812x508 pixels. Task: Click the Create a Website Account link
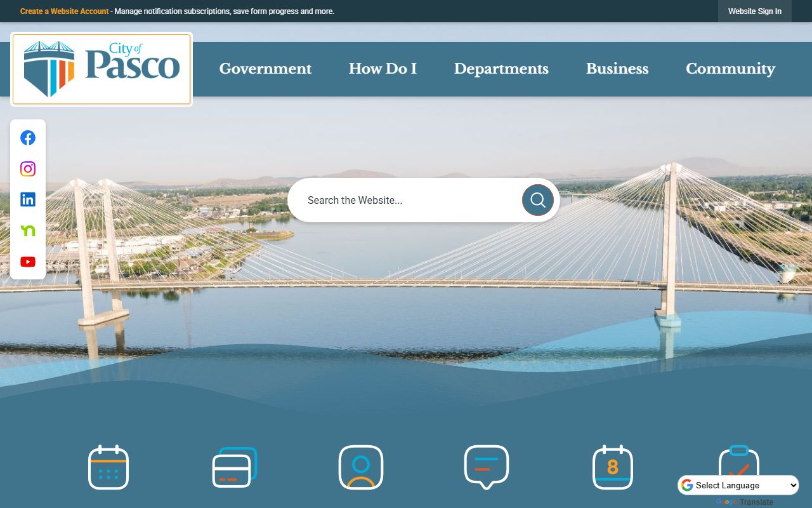pyautogui.click(x=64, y=11)
